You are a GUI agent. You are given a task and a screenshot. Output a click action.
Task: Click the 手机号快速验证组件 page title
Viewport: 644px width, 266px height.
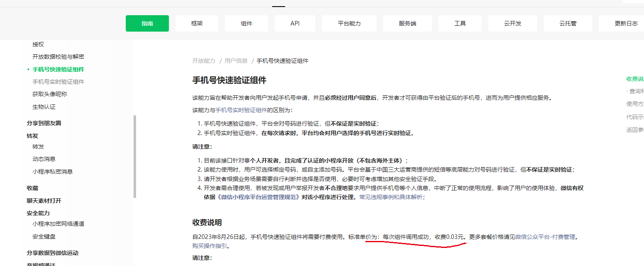click(229, 80)
